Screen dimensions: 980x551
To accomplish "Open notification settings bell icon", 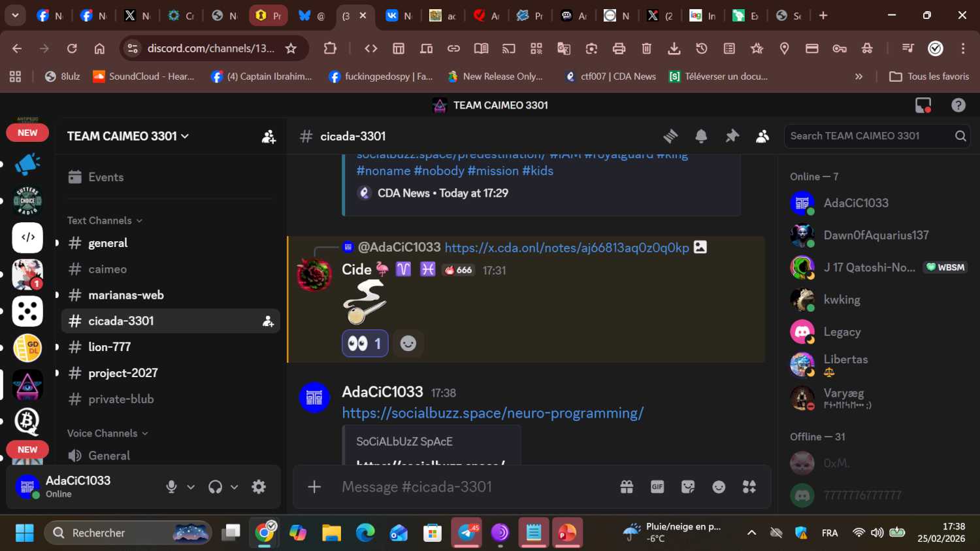I will pyautogui.click(x=701, y=136).
